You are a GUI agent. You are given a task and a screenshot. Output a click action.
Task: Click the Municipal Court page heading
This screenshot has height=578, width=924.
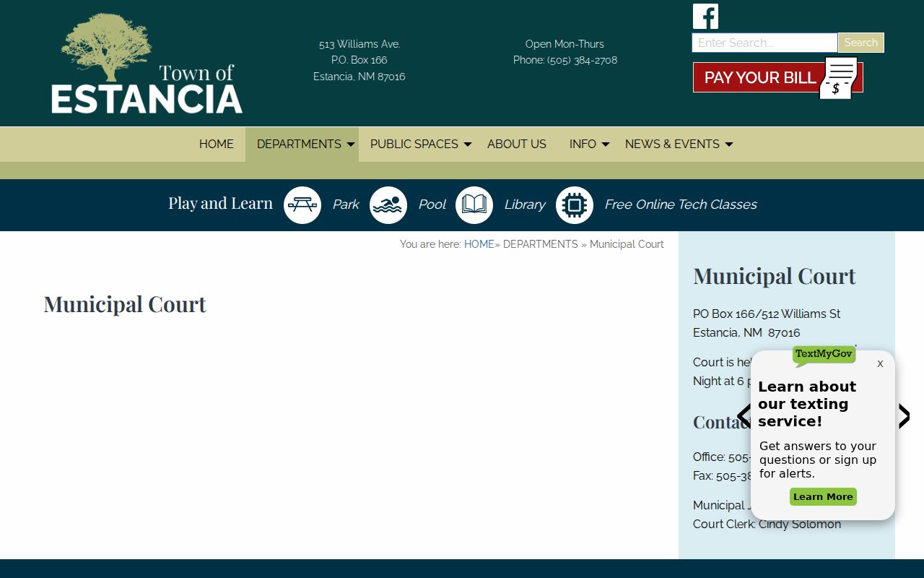[125, 304]
